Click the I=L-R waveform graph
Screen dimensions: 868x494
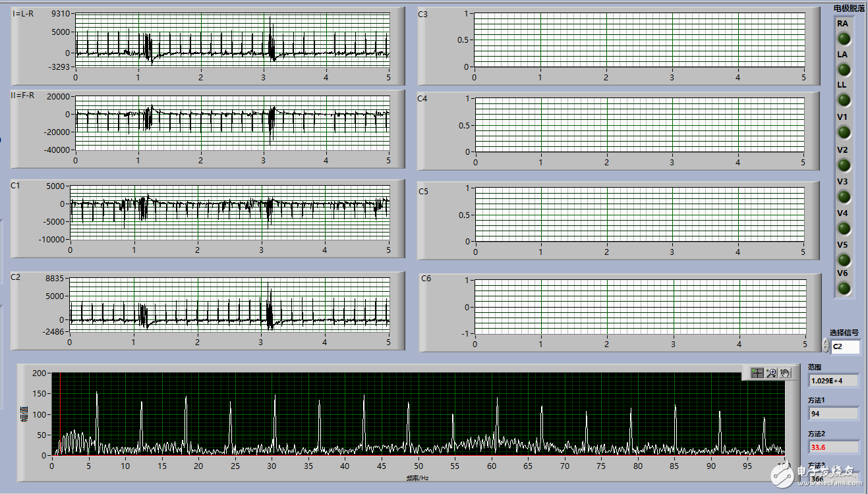click(x=232, y=40)
